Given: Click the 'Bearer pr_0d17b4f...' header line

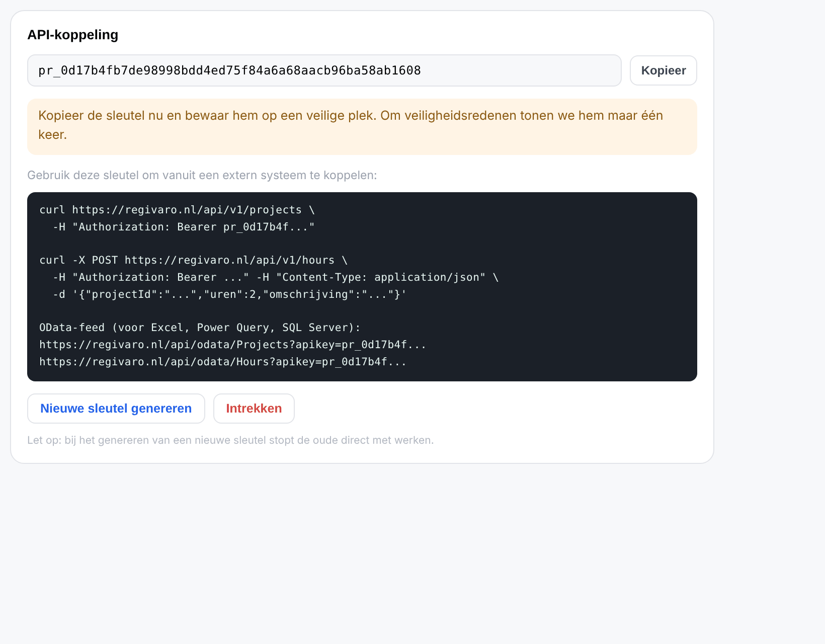Looking at the screenshot, I should click(184, 227).
